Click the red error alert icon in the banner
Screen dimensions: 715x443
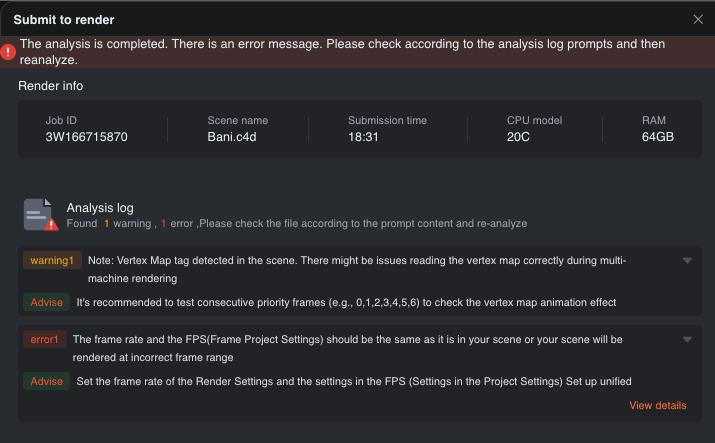8,51
